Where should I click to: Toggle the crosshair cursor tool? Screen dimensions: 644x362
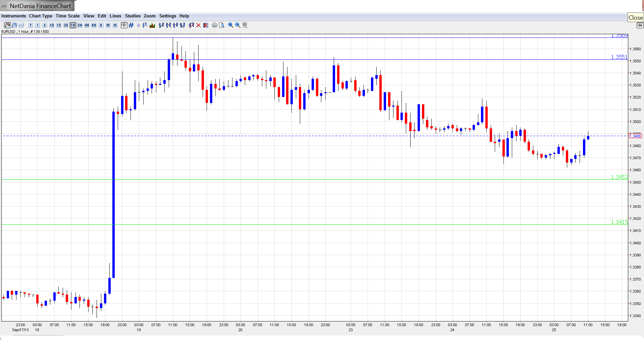pyautogui.click(x=124, y=25)
